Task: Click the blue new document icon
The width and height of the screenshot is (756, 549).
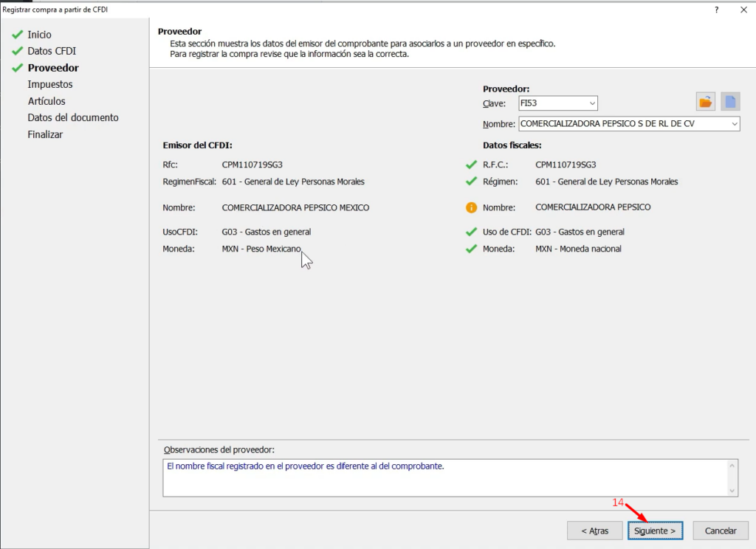Action: click(x=730, y=103)
